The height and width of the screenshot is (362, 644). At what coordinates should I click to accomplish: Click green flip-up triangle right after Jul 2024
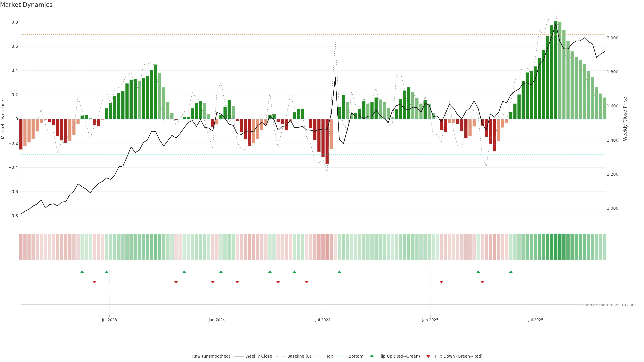coord(339,272)
